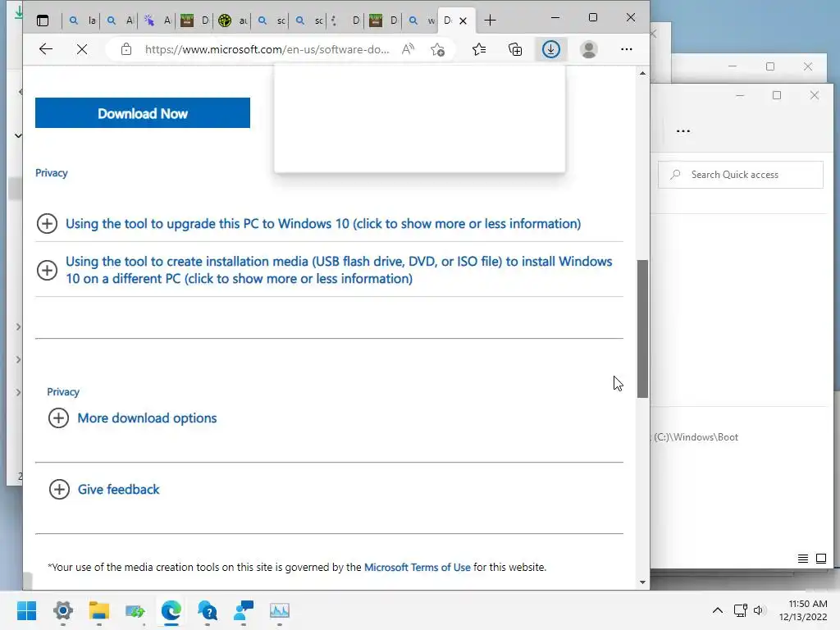Click the page scrollbar down arrow
Viewport: 840px width, 630px height.
(643, 582)
